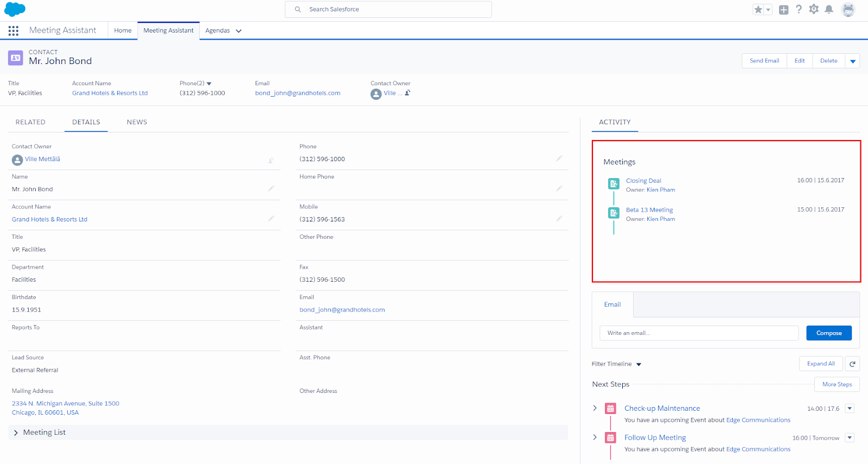Refresh the activity timeline

tap(852, 364)
